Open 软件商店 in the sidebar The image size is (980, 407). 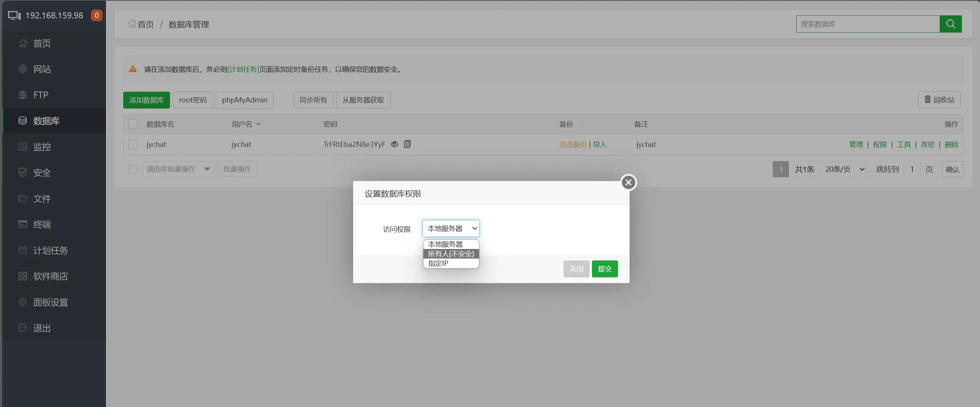[50, 276]
